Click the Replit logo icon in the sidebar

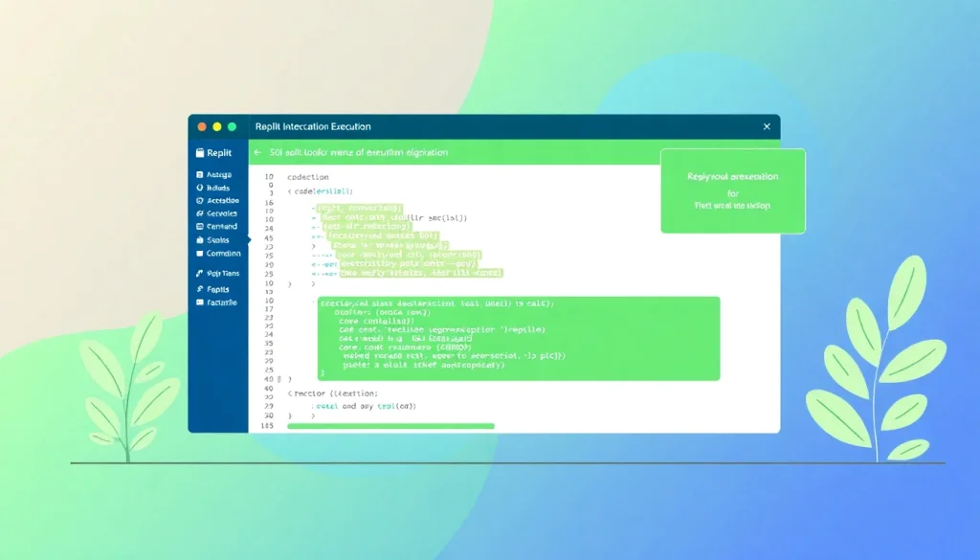pos(200,152)
